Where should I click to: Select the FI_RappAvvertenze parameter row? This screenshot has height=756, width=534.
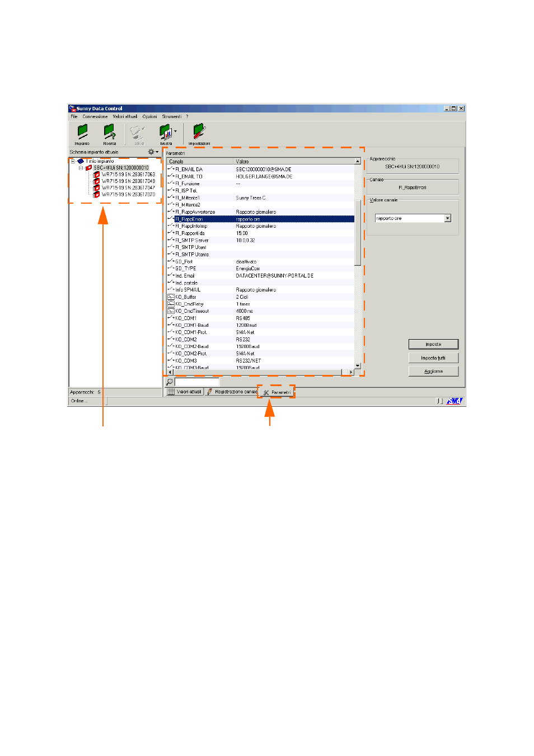coord(260,212)
